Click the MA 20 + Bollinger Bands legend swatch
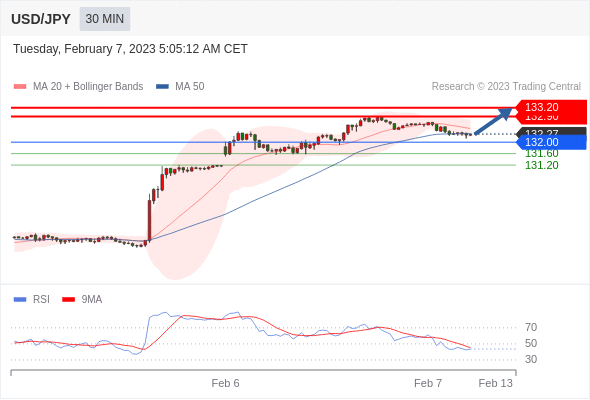Viewport: 590px width, 400px height. (20, 87)
